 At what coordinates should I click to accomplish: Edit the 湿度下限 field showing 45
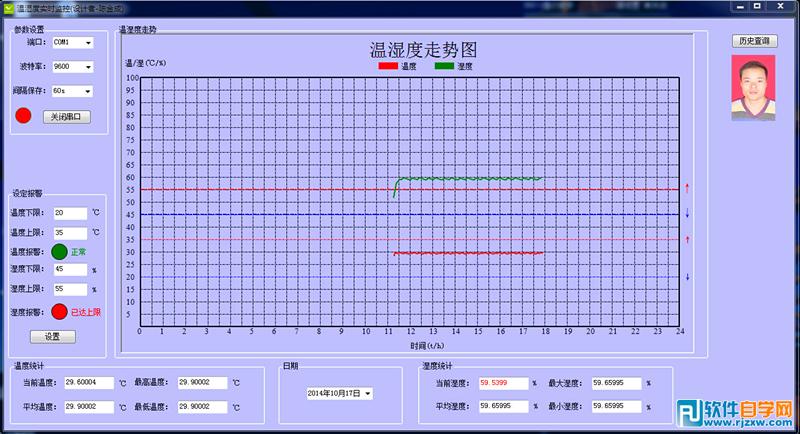[x=70, y=269]
